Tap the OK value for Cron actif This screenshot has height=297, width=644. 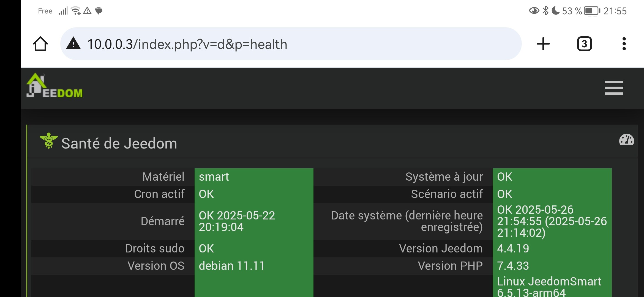206,194
